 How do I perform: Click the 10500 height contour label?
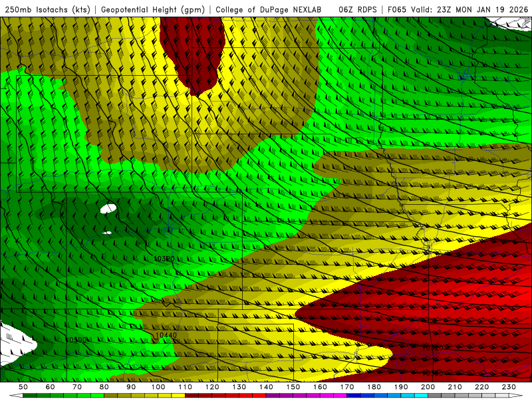pos(76,340)
